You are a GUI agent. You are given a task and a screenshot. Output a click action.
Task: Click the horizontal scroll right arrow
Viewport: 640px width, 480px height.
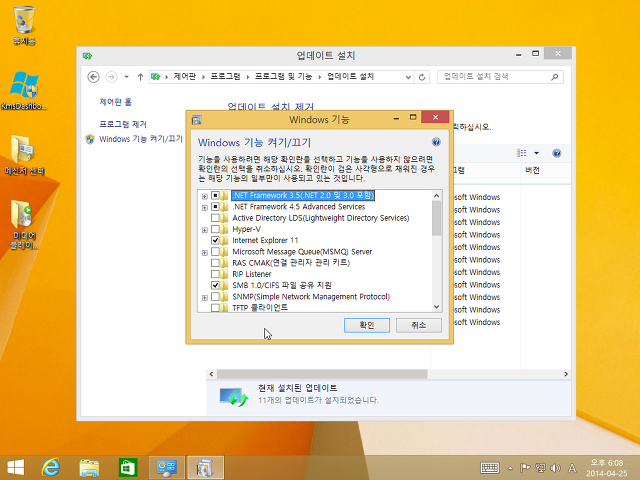pyautogui.click(x=566, y=374)
